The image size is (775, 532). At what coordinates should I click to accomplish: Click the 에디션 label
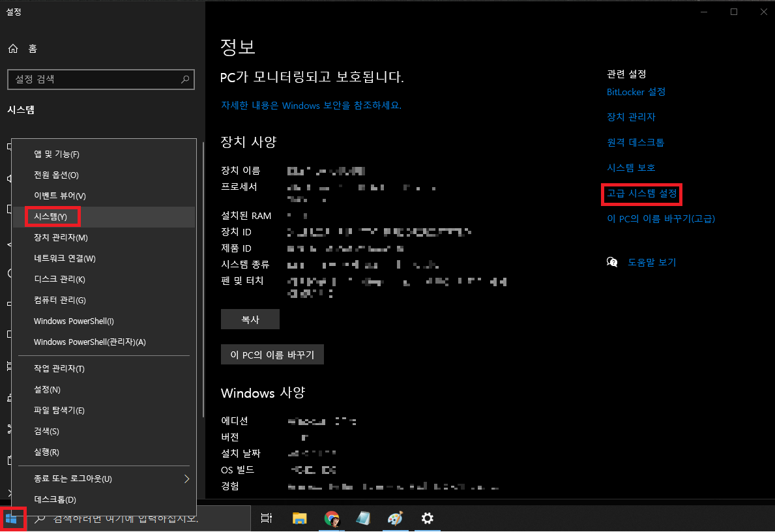click(x=234, y=421)
